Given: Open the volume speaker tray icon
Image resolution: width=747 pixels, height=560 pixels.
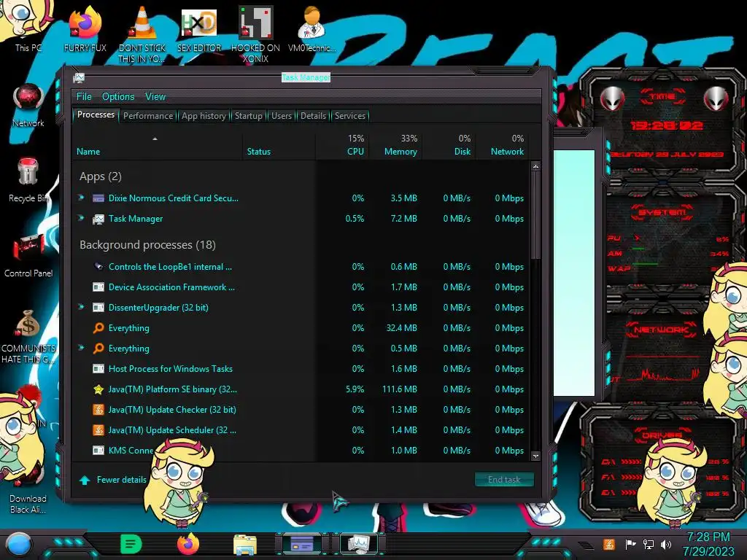Looking at the screenshot, I should [666, 544].
